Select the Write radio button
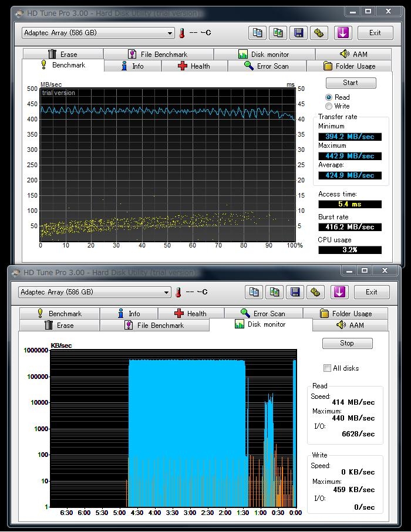This screenshot has width=411, height=532. [329, 106]
